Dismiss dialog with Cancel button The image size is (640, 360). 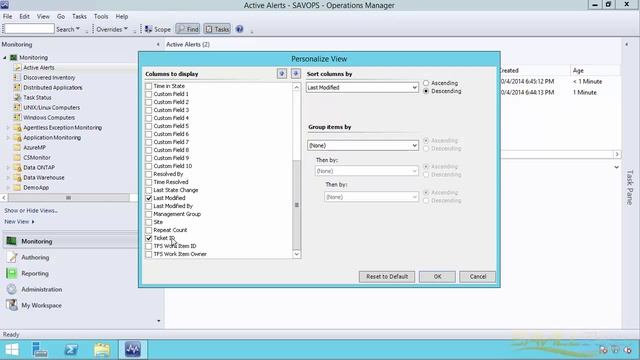coord(478,276)
